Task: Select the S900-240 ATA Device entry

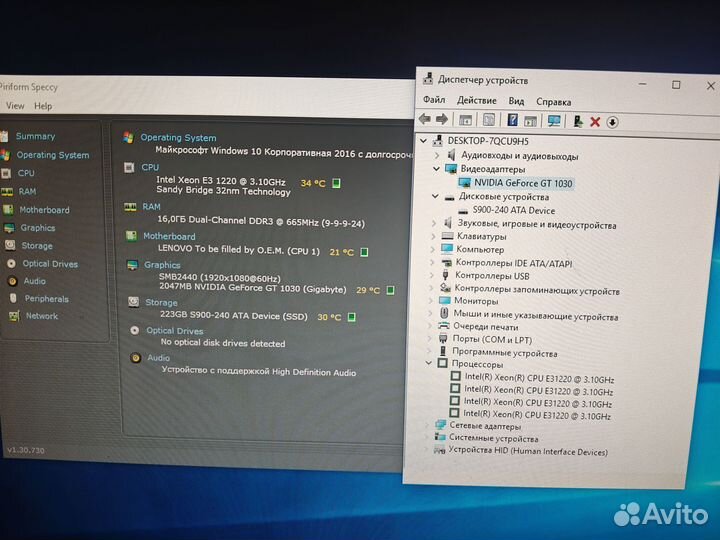Action: coord(514,210)
